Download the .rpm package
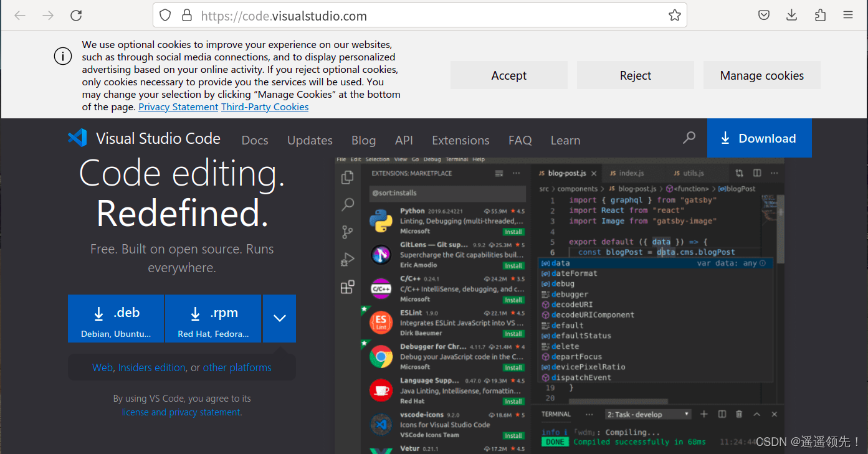The image size is (868, 454). 213,318
